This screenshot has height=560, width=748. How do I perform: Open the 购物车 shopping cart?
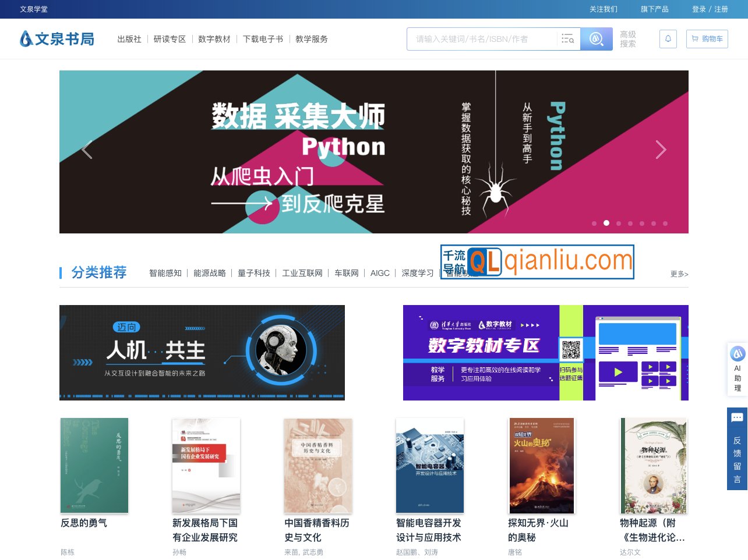(x=707, y=39)
